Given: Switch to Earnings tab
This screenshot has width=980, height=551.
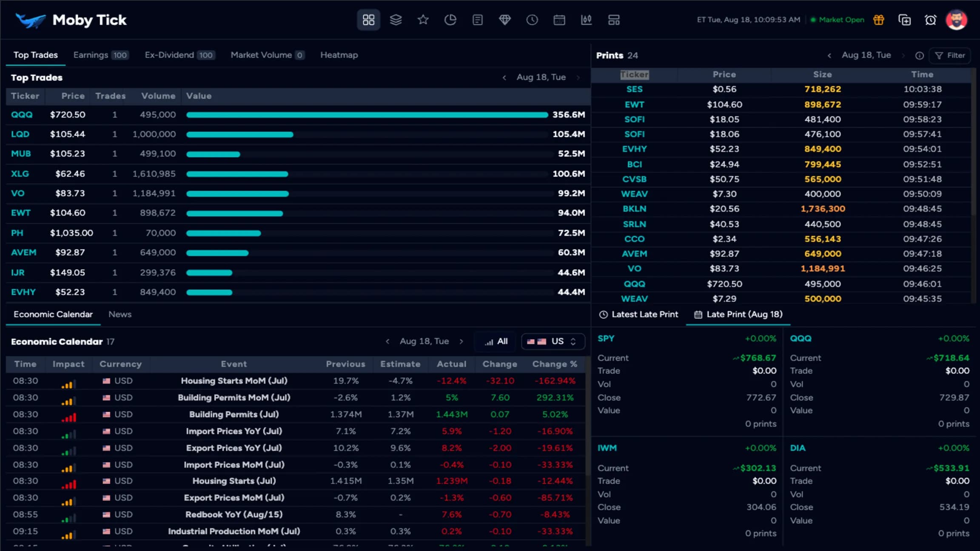Looking at the screenshot, I should [100, 55].
